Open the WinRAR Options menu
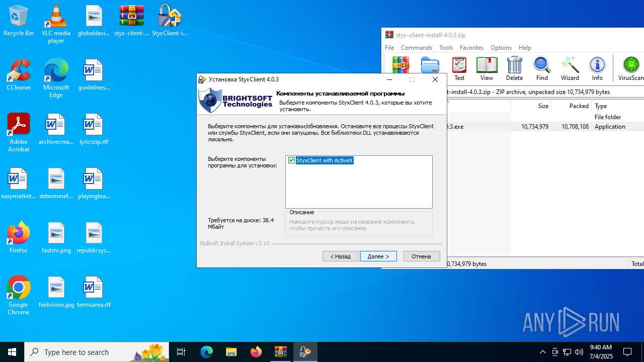The width and height of the screenshot is (644, 362). tap(501, 48)
